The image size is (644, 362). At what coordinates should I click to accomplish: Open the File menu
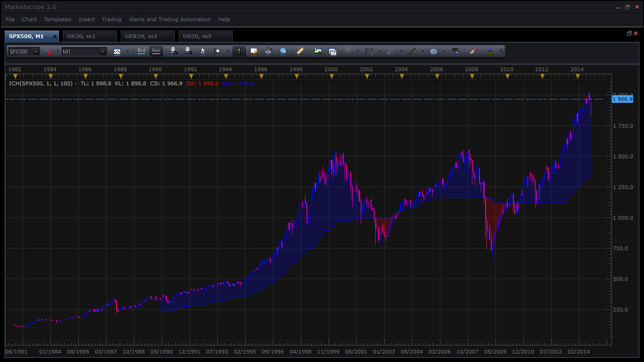pyautogui.click(x=10, y=19)
